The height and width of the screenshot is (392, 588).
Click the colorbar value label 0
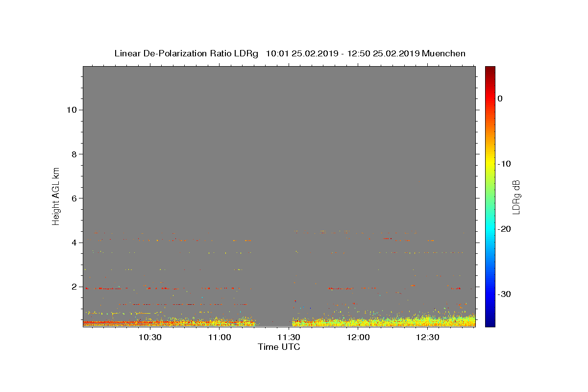pyautogui.click(x=500, y=98)
